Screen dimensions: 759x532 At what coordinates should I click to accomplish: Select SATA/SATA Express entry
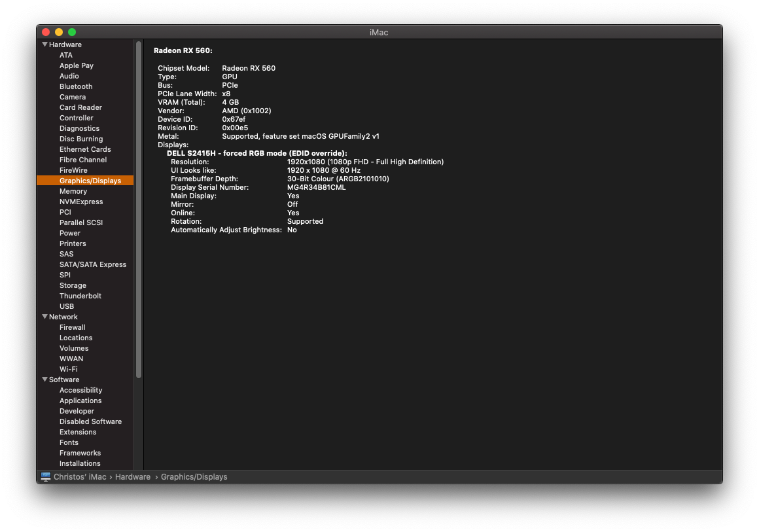click(x=93, y=265)
